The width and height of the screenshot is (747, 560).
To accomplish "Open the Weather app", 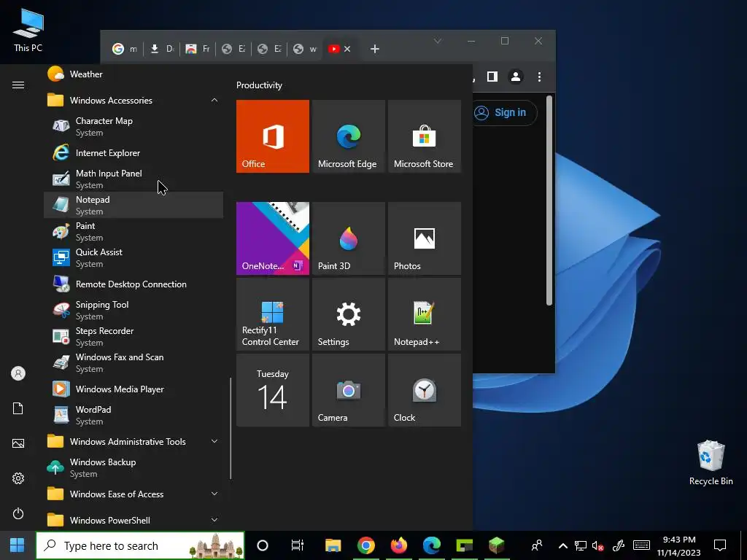I will coord(133,74).
